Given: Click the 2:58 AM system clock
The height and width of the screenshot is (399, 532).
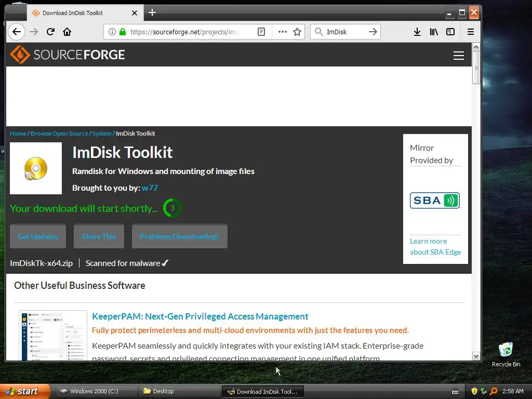Looking at the screenshot, I should [513, 391].
